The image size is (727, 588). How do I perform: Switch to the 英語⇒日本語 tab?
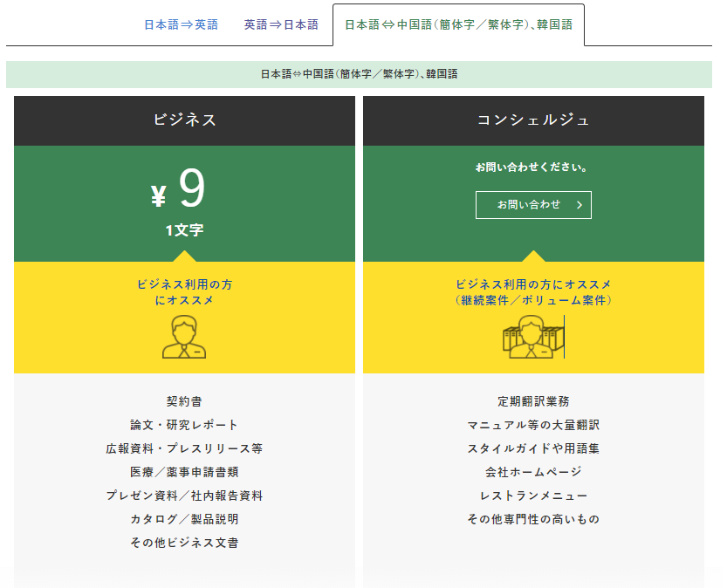coord(281,24)
